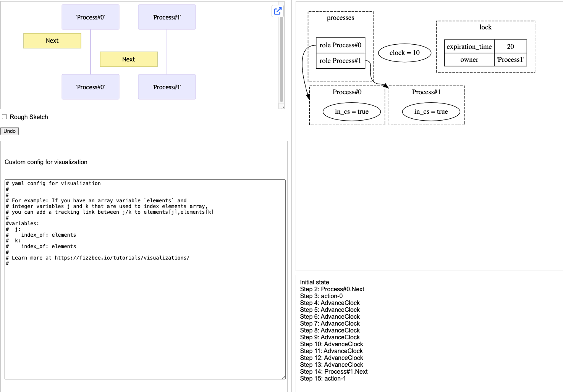Select Step 14: Process#1.Next

click(x=333, y=372)
